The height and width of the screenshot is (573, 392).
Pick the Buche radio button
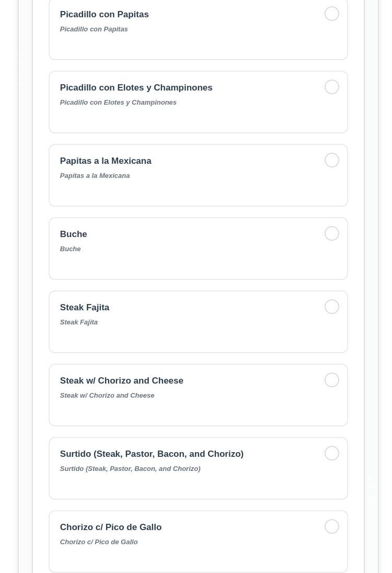pyautogui.click(x=332, y=233)
